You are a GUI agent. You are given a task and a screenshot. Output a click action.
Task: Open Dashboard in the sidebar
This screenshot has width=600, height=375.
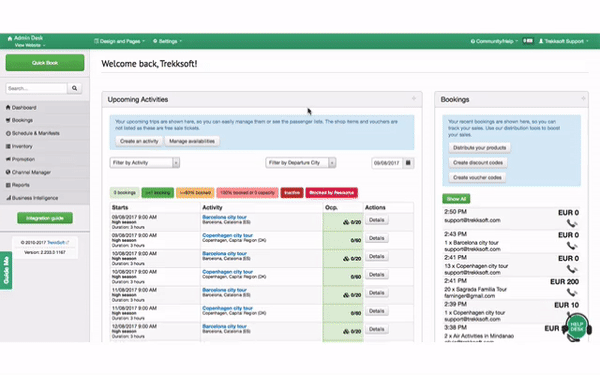[x=45, y=108]
